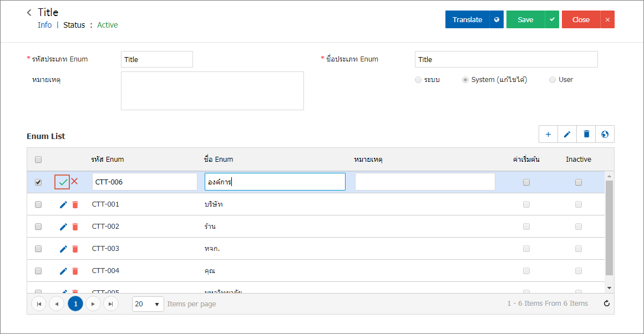Go back using the arrow beside Title

29,13
